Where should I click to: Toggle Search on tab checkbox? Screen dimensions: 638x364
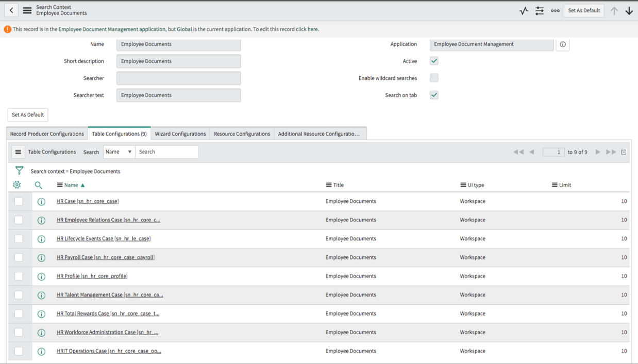pyautogui.click(x=434, y=95)
